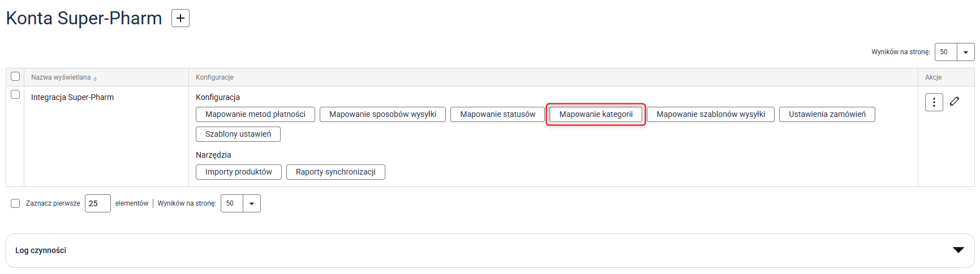Open Mapowanie sposobów wysyłki

coord(382,115)
